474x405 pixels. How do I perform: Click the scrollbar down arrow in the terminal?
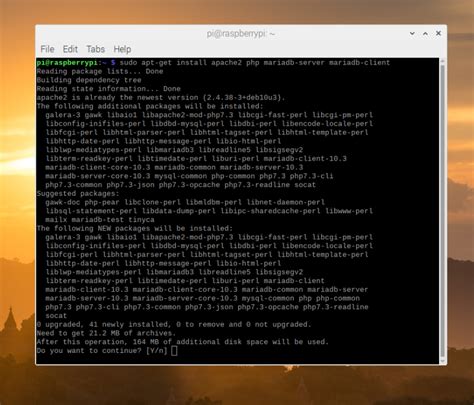[443, 361]
